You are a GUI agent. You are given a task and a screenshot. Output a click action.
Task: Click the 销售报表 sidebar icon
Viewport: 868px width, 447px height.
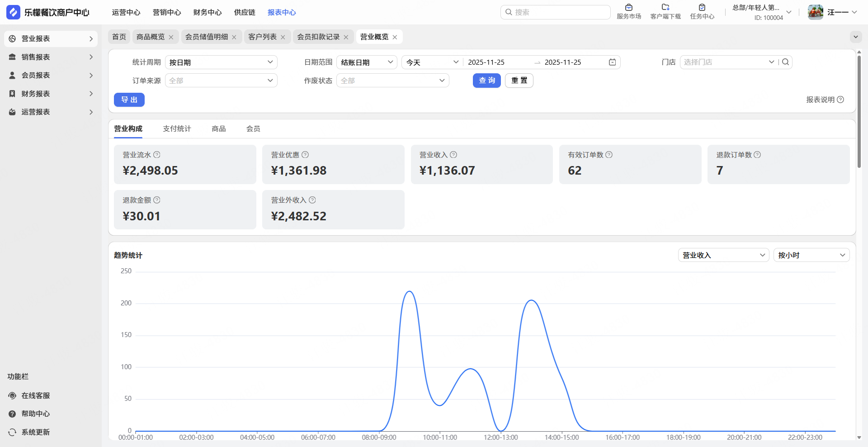(12, 57)
